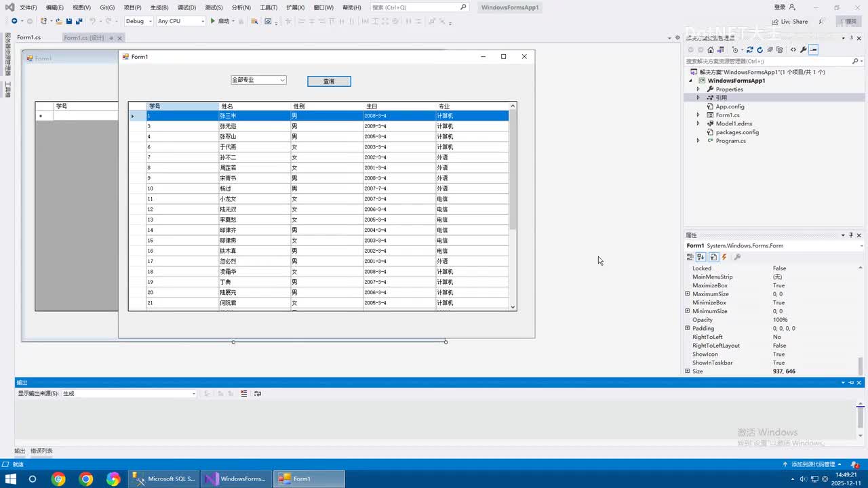Open the Windows Start menu
The width and height of the screenshot is (868, 488).
pos(10,479)
